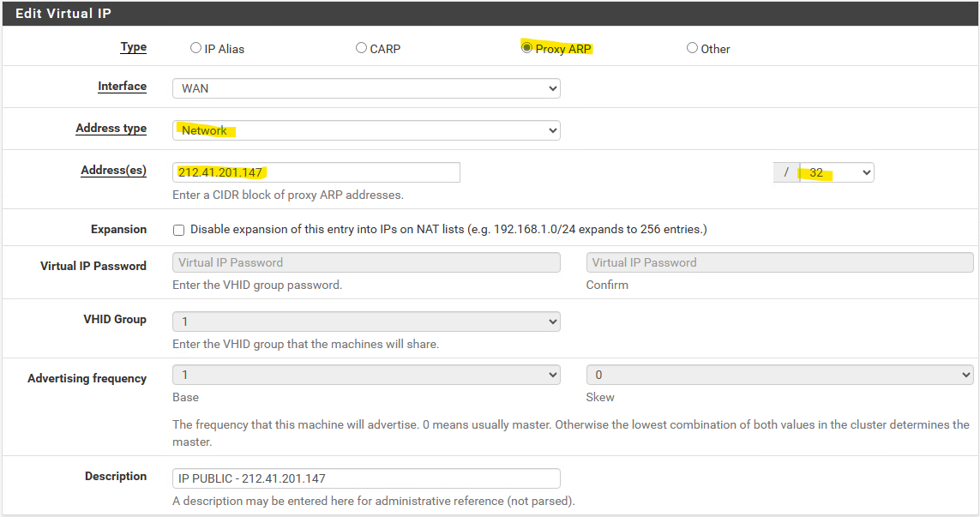Select the Proxy ARP radio option
This screenshot has width=980, height=517.
(x=526, y=48)
